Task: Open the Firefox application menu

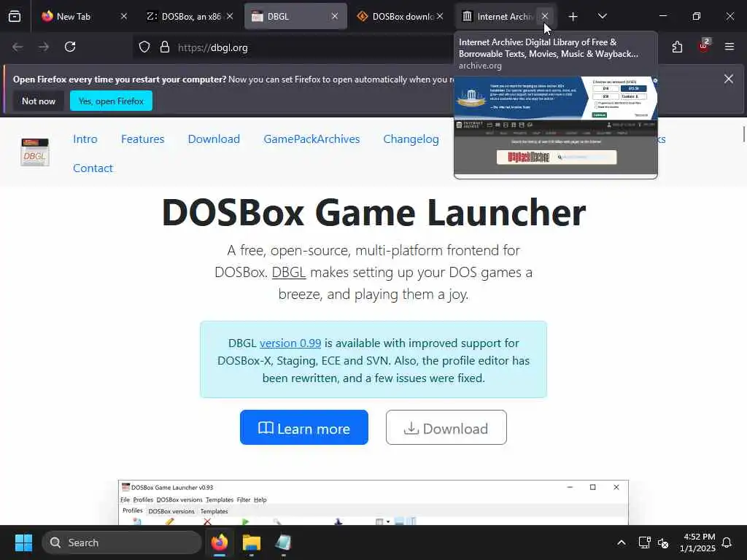Action: pyautogui.click(x=729, y=47)
